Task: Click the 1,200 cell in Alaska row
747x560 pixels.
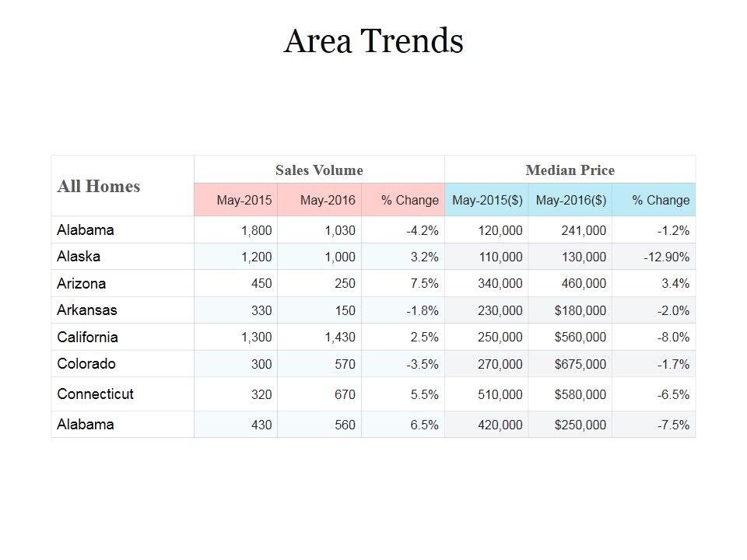Action: [x=236, y=257]
